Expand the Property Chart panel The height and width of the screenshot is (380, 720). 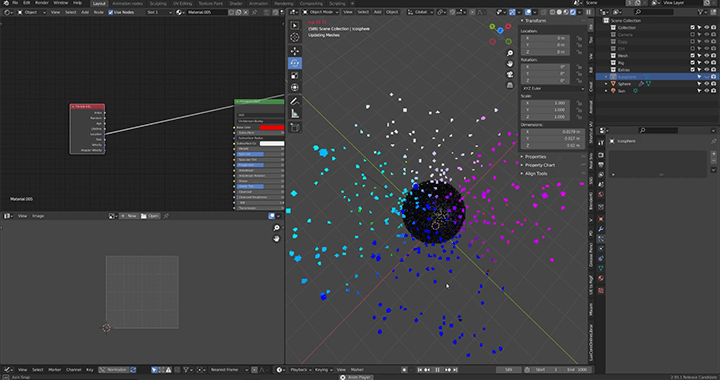pos(540,165)
